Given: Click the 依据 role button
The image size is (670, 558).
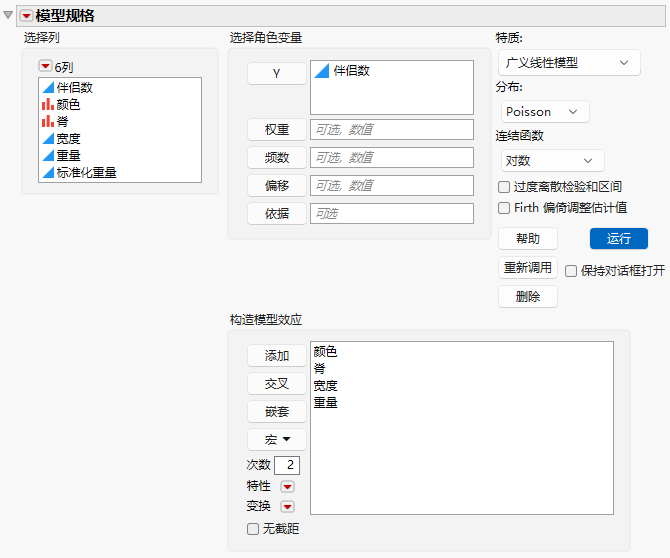Looking at the screenshot, I should click(x=277, y=214).
